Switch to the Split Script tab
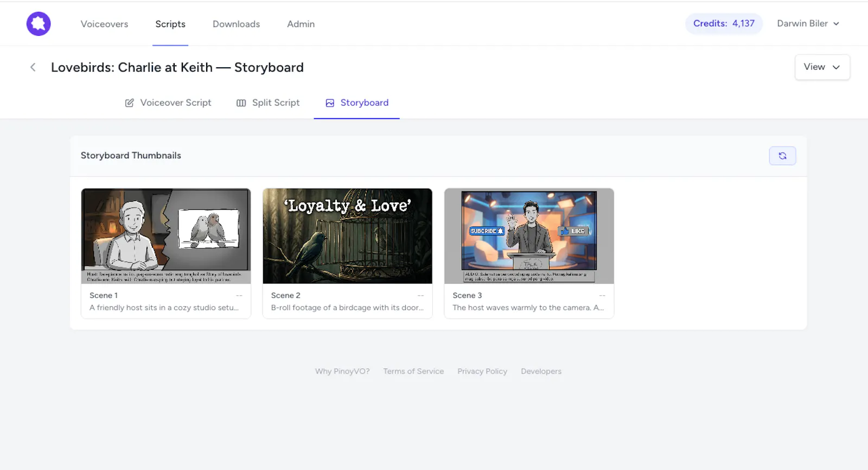868x470 pixels. (268, 102)
